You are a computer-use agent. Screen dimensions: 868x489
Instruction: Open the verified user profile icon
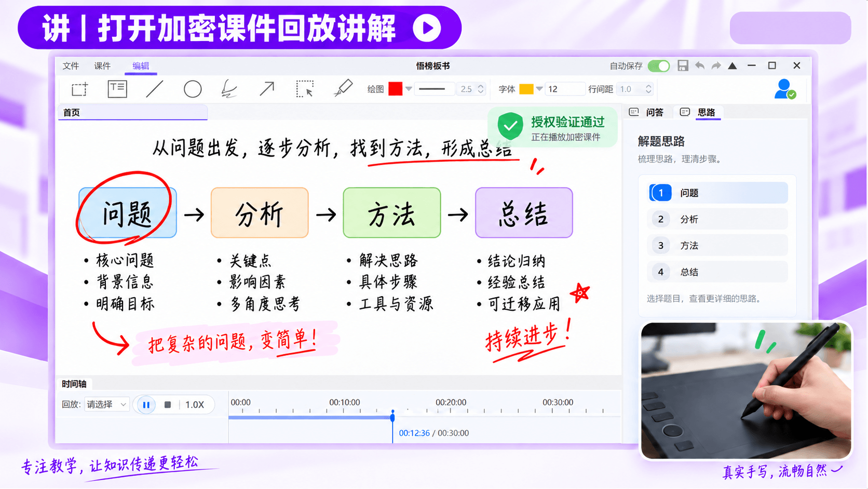click(784, 89)
